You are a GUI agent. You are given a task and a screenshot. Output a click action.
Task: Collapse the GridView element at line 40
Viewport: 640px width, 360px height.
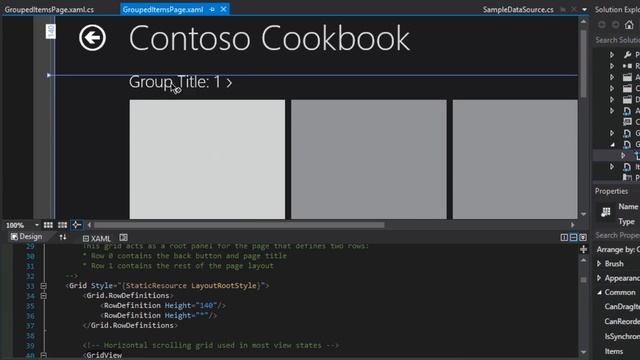point(43,356)
